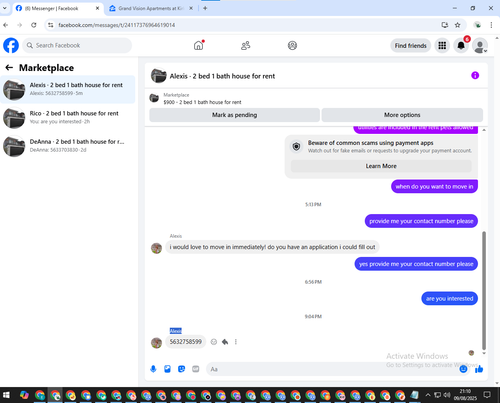500x403 pixels.
Task: Attach a file with the photo icon
Action: point(167,369)
